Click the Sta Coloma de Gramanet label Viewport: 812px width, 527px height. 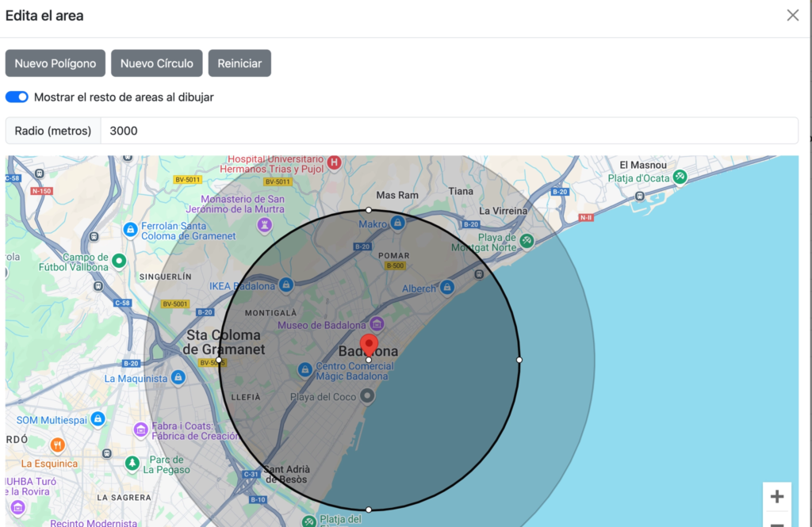pos(224,342)
